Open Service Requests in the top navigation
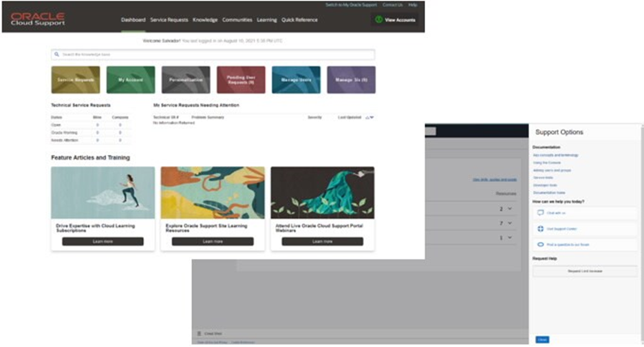This screenshot has width=644, height=347. [x=169, y=20]
